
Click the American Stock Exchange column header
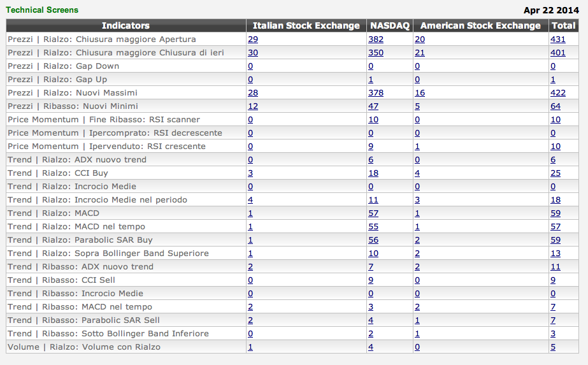pos(480,25)
